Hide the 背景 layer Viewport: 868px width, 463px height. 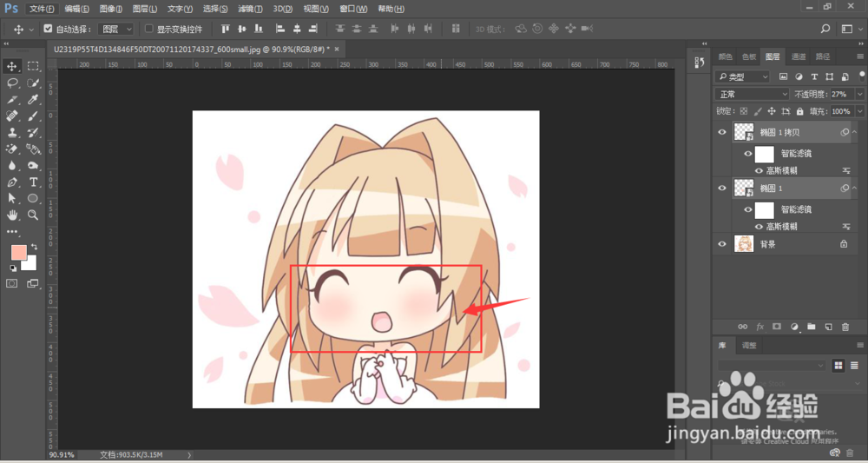pyautogui.click(x=722, y=244)
